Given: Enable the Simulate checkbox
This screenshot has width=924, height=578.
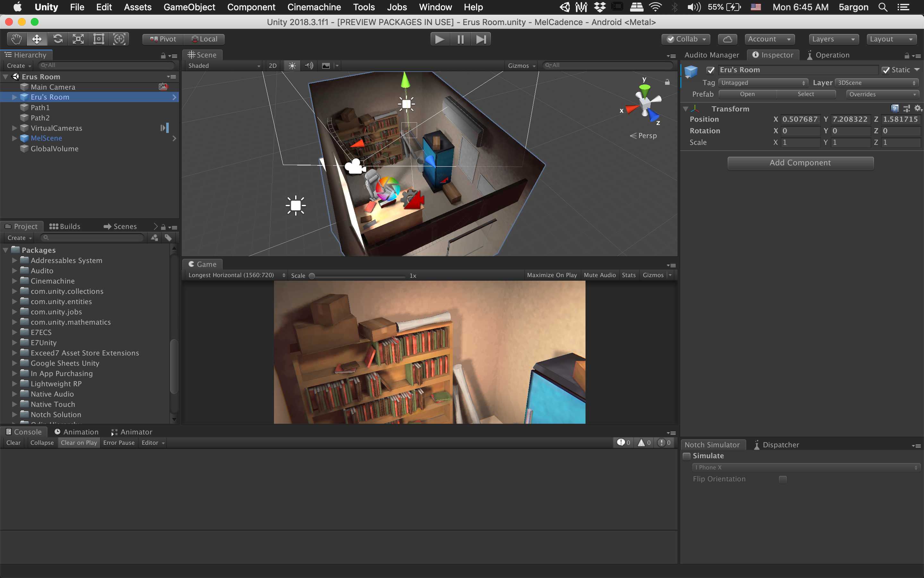Looking at the screenshot, I should pyautogui.click(x=687, y=456).
